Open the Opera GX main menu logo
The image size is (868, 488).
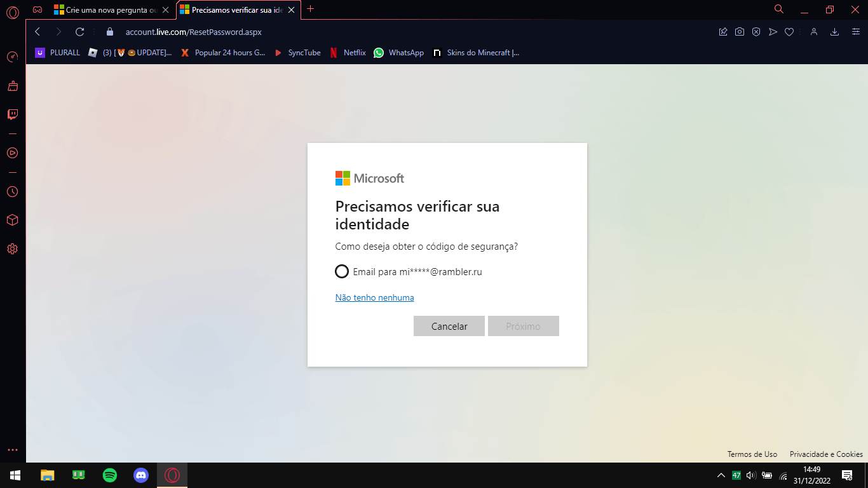pos(12,11)
